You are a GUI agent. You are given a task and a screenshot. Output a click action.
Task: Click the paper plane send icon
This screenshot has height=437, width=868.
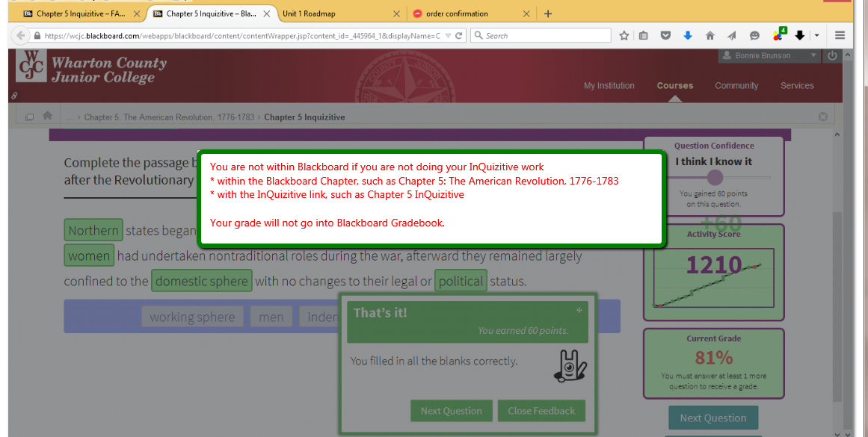pyautogui.click(x=732, y=35)
